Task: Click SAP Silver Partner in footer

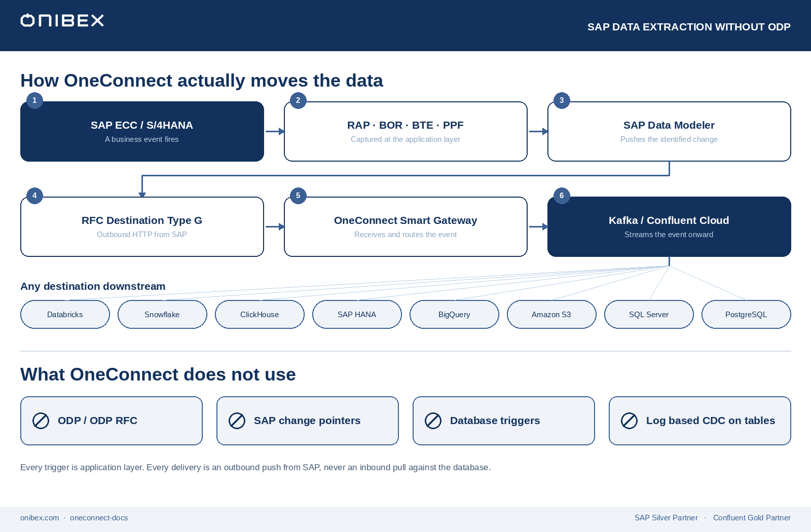Action: pos(666,518)
